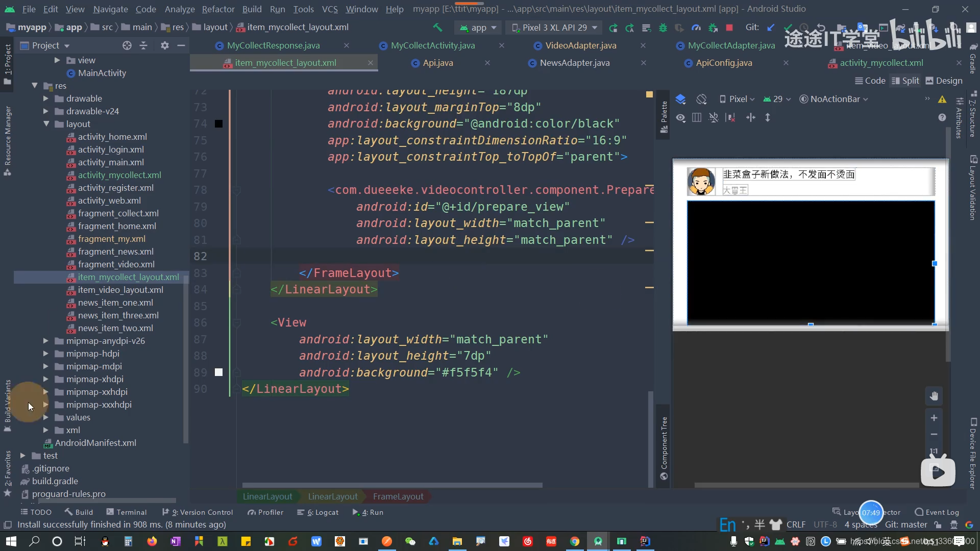Click the Attach Debugger to Android Process icon
Viewport: 980px width, 551px height.
713,28
